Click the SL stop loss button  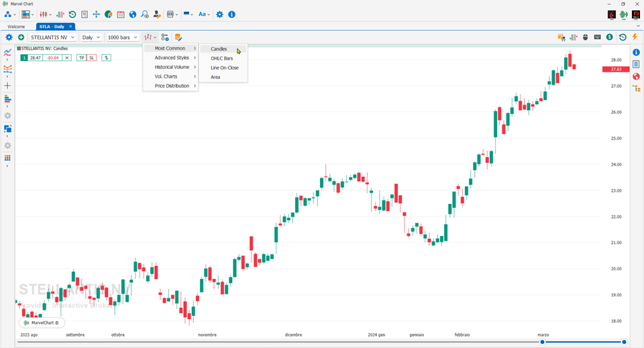tap(92, 58)
